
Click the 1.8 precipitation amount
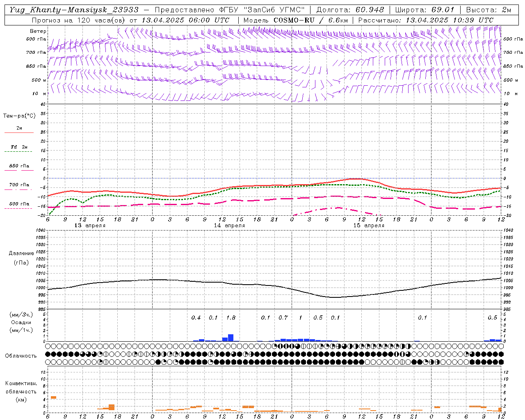click(x=231, y=318)
